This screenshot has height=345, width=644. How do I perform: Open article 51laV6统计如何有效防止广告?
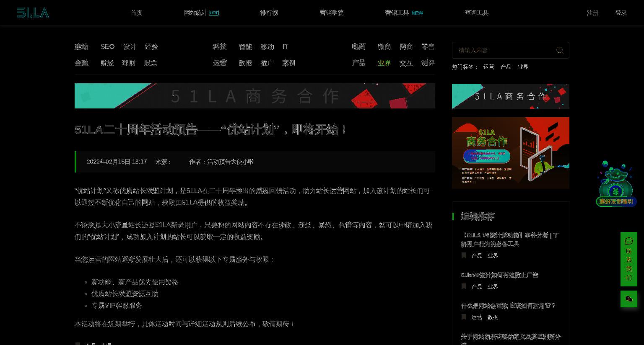pos(499,275)
